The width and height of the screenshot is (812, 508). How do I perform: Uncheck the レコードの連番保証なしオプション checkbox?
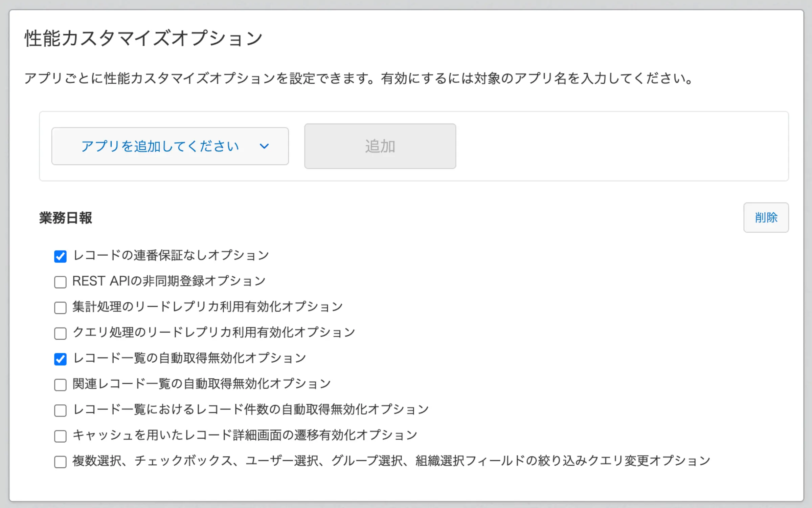pos(60,256)
